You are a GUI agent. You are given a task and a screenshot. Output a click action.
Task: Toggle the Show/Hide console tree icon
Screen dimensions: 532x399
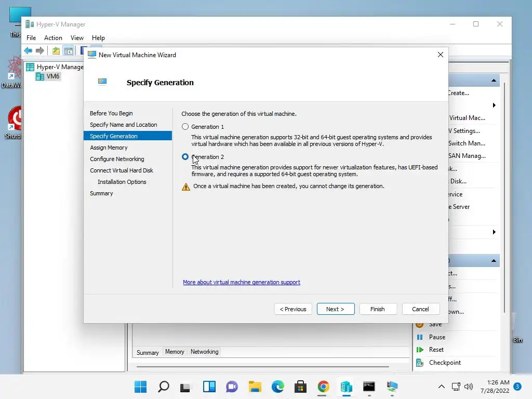69,51
